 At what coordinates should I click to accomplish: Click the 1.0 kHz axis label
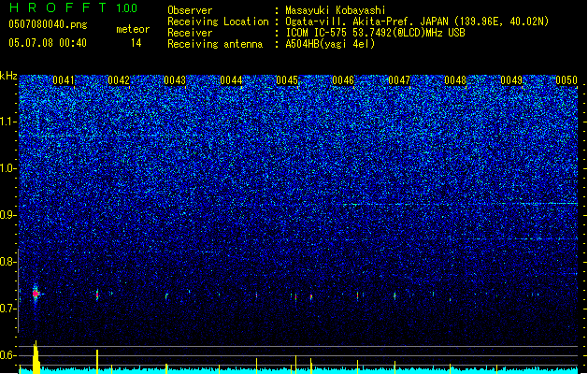click(7, 168)
